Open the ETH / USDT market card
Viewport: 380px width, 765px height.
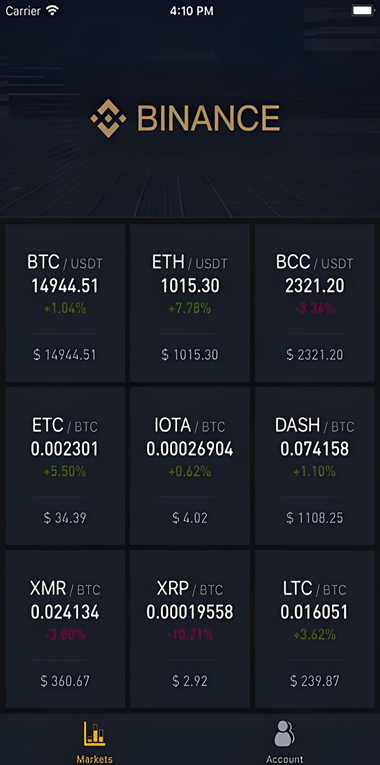[190, 302]
